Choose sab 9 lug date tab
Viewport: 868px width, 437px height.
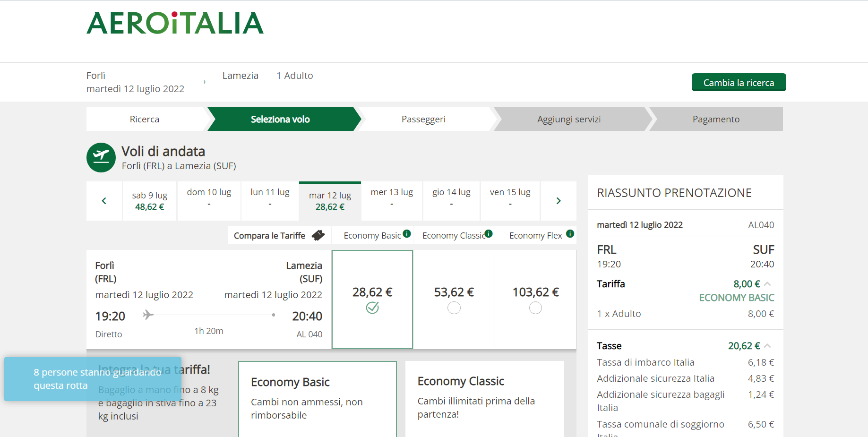150,201
